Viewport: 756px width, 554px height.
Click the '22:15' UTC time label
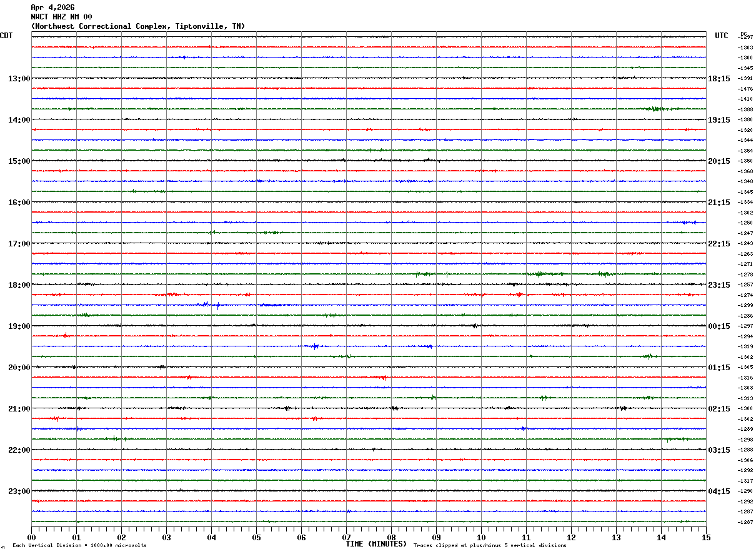pos(719,244)
